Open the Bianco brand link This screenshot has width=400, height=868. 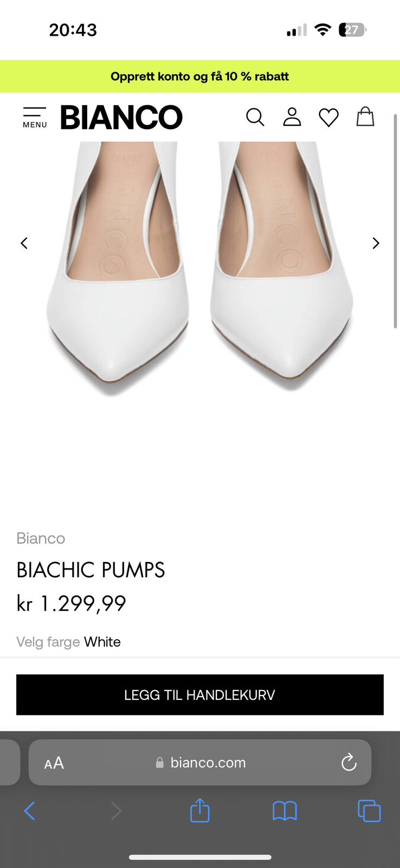[x=41, y=538]
